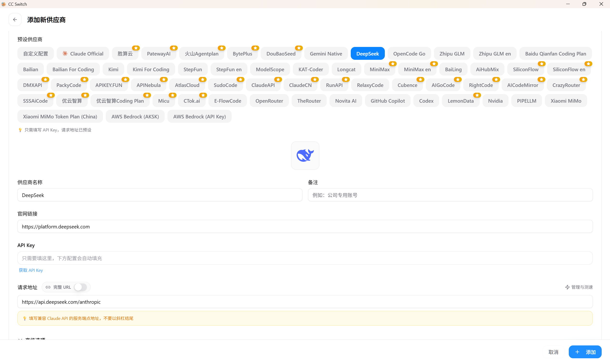Choose the StepFun en preset

229,69
